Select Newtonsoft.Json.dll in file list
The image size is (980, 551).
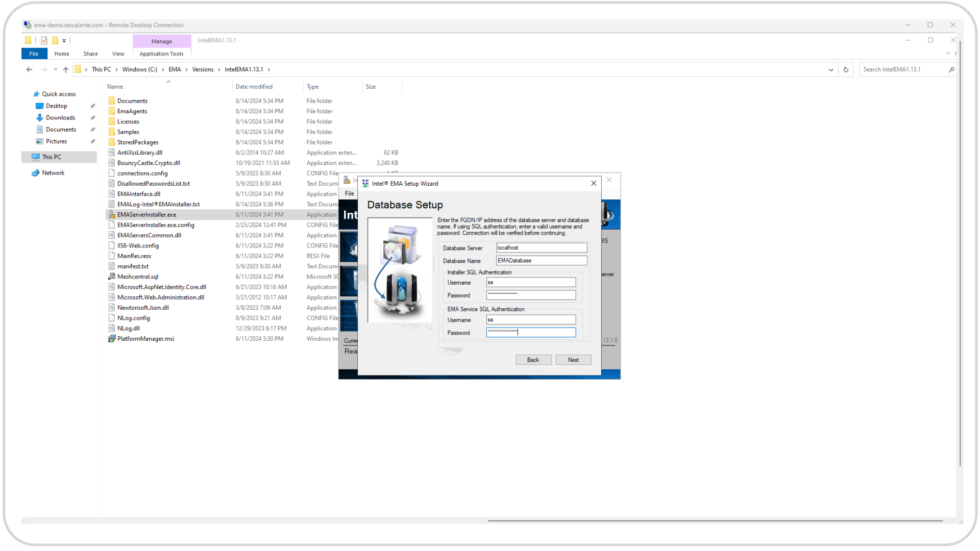tap(143, 308)
